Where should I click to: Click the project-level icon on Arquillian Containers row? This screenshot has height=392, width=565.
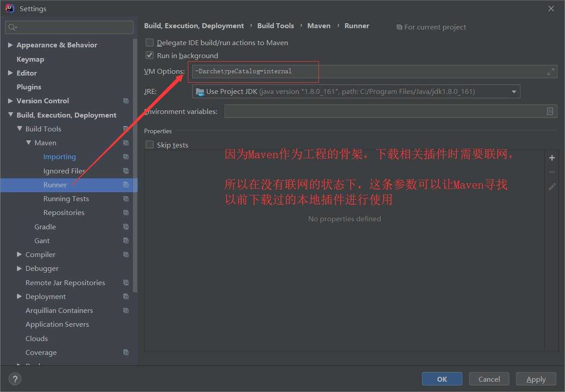tap(126, 311)
